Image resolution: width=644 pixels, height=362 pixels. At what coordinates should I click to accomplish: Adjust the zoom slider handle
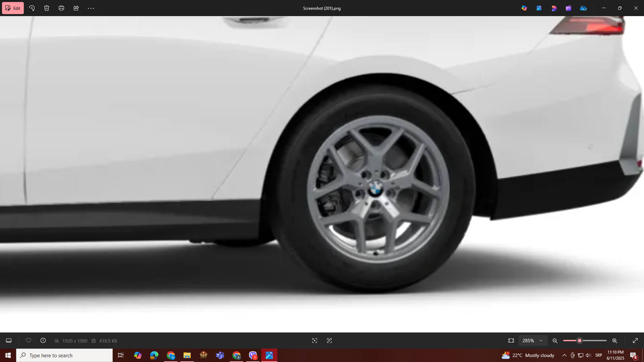tap(580, 340)
